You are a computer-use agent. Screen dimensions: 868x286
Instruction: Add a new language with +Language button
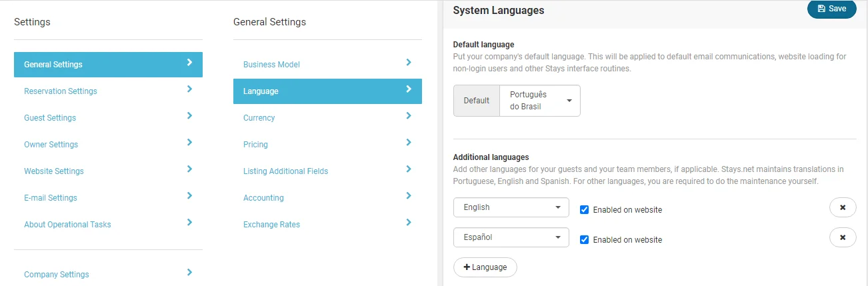coord(485,267)
